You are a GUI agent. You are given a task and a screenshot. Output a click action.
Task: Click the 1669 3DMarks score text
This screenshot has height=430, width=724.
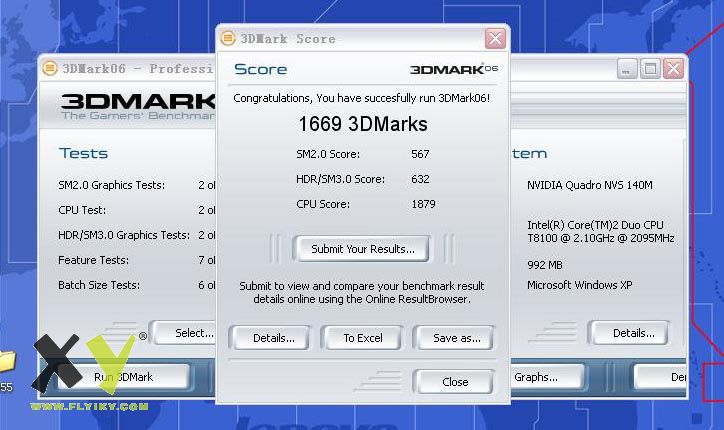(363, 124)
